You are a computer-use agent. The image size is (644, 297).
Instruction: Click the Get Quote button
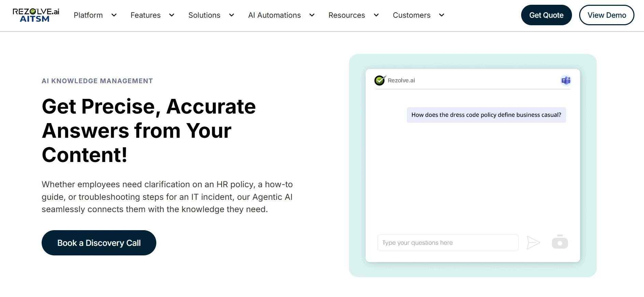coord(546,15)
